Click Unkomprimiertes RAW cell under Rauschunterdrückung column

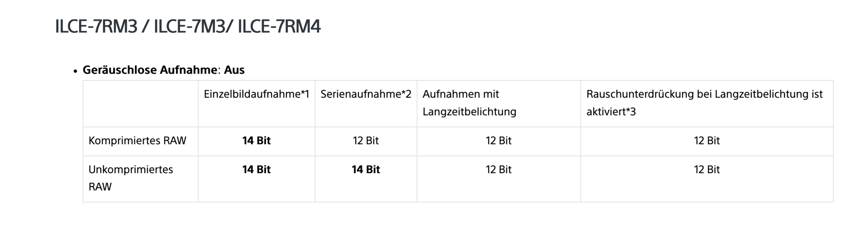(707, 170)
